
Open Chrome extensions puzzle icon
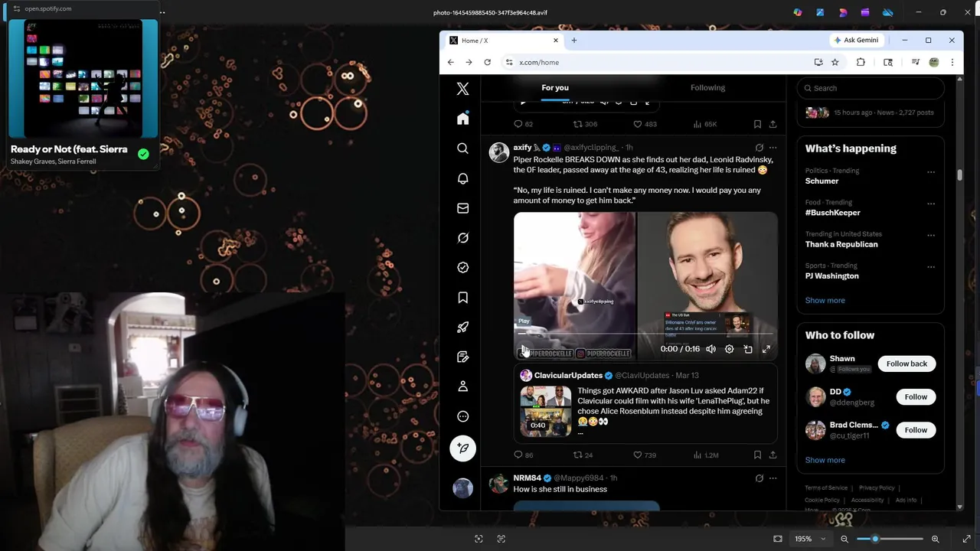(861, 62)
